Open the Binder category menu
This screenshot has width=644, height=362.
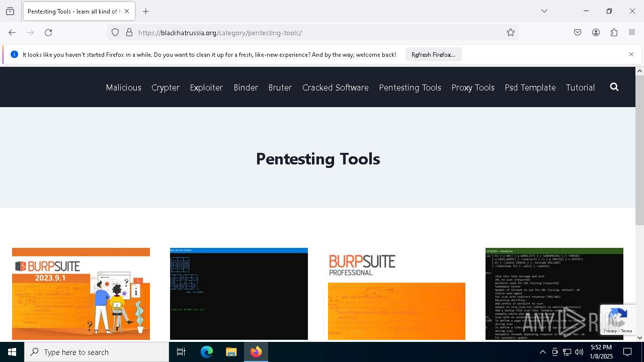(x=246, y=87)
